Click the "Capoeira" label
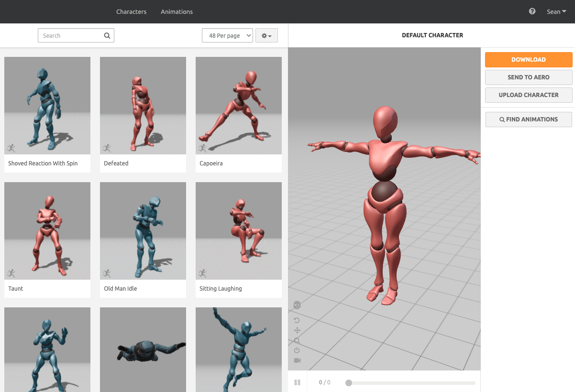This screenshot has width=575, height=392. (x=211, y=163)
